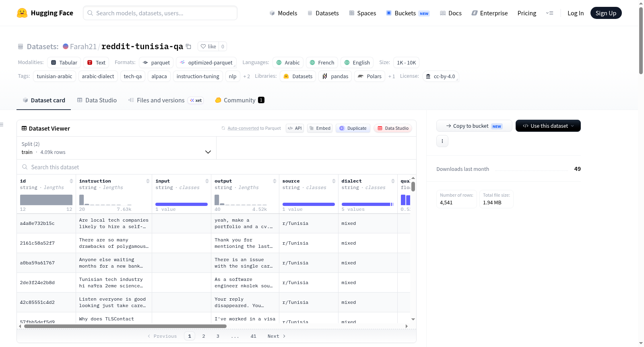
Task: Sort the dialect column
Action: pos(393,181)
